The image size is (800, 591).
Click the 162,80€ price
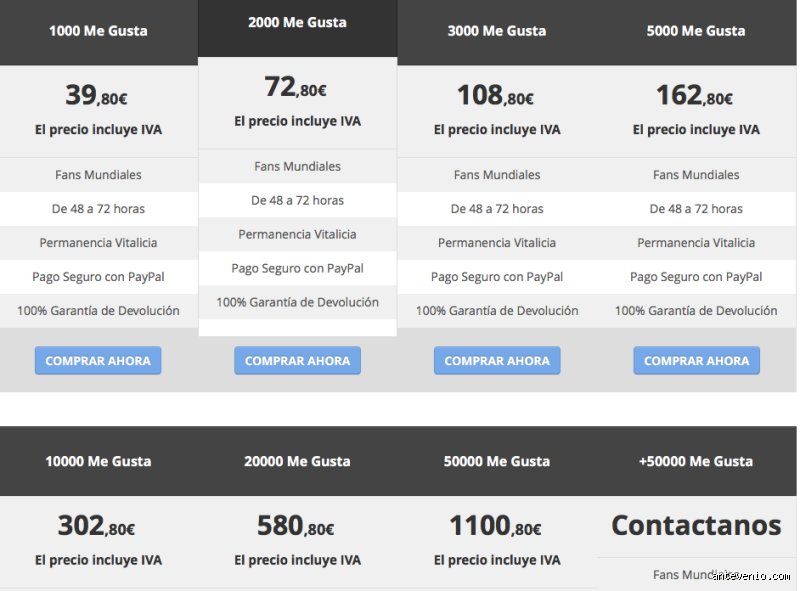(x=694, y=95)
